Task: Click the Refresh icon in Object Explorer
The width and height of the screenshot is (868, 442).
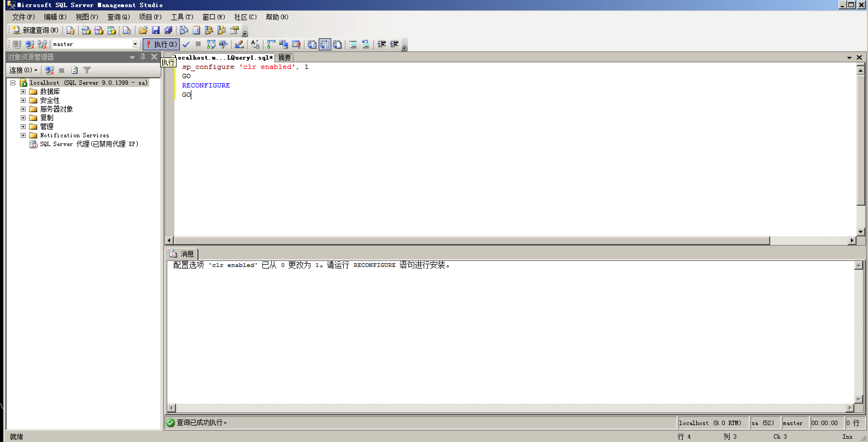Action: 74,70
